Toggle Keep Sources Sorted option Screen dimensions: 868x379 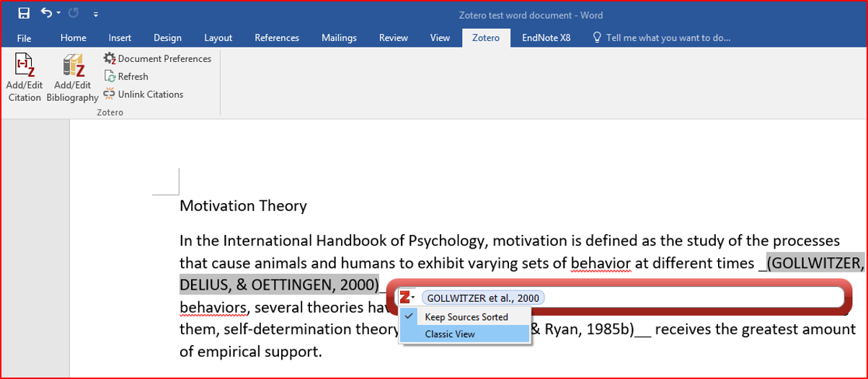point(466,317)
